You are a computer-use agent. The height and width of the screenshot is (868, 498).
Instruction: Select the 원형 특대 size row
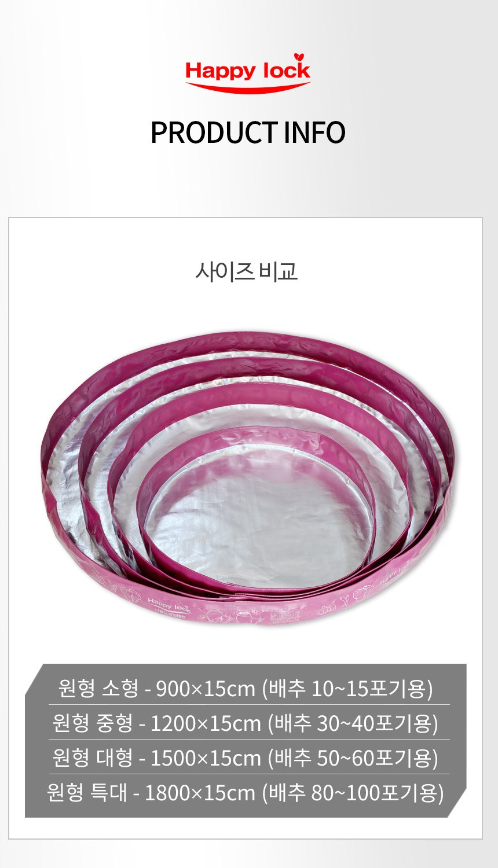pyautogui.click(x=246, y=792)
